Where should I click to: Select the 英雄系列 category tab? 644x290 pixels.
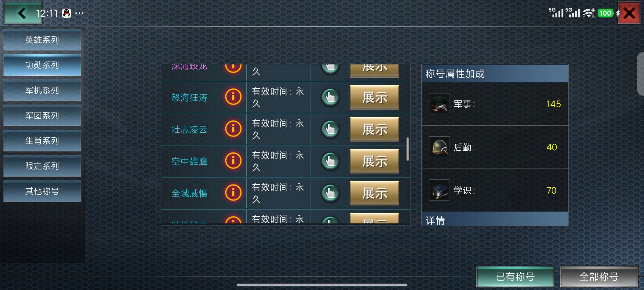pyautogui.click(x=42, y=40)
